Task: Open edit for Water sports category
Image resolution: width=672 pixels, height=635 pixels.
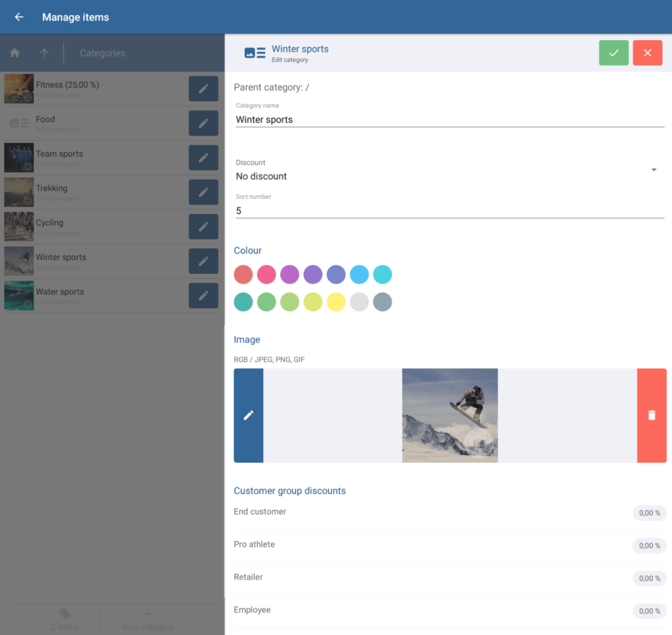Action: point(203,296)
